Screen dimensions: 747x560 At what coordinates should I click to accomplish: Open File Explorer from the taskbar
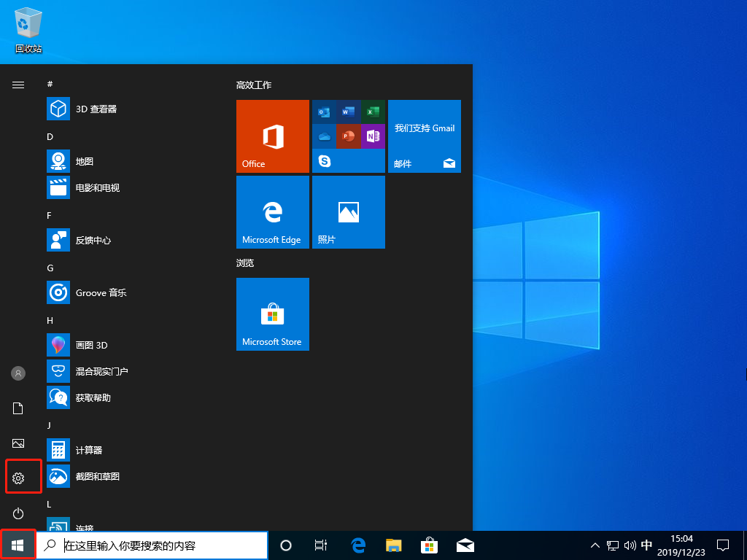tap(393, 545)
